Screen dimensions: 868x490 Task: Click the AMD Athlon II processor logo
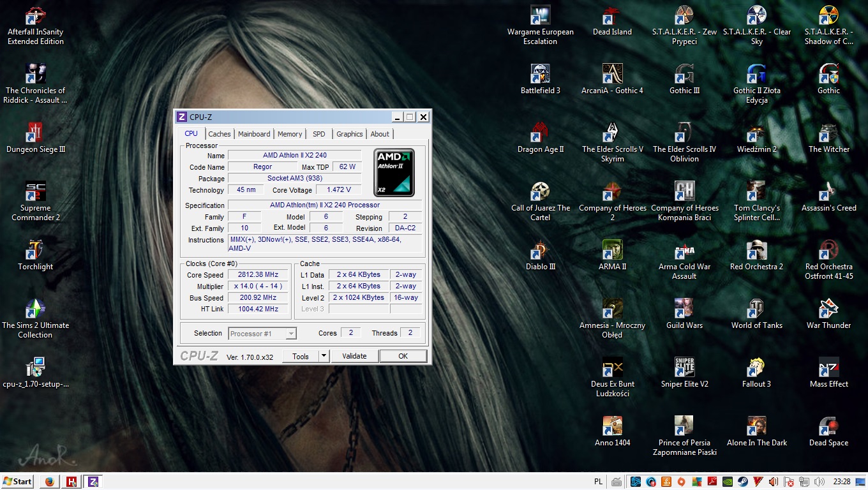click(394, 172)
